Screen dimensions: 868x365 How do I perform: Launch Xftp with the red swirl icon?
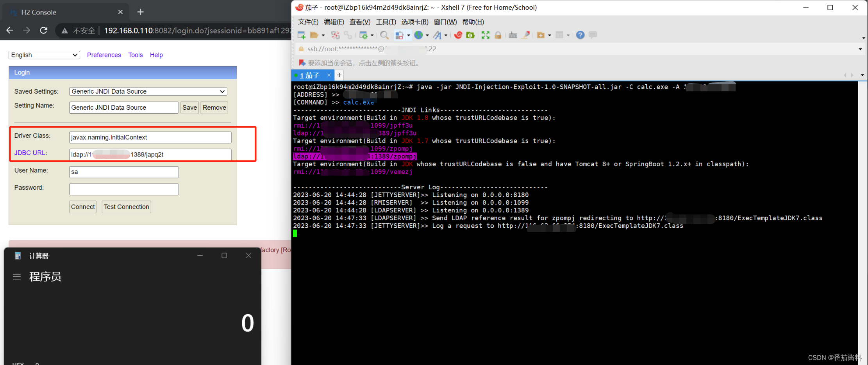coord(458,35)
